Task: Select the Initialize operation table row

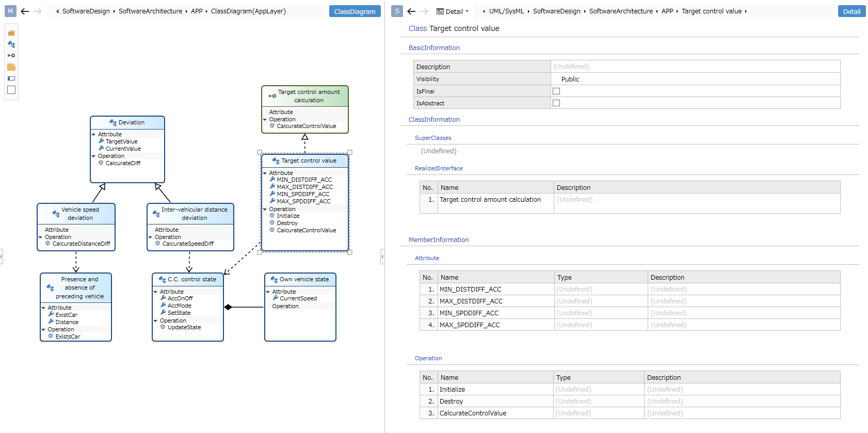Action: [x=630, y=390]
